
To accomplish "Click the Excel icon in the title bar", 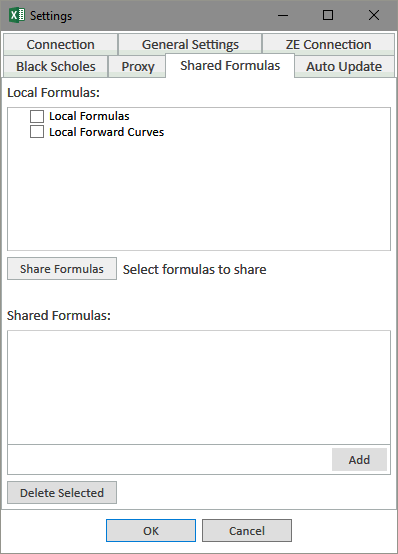I will click(x=17, y=15).
